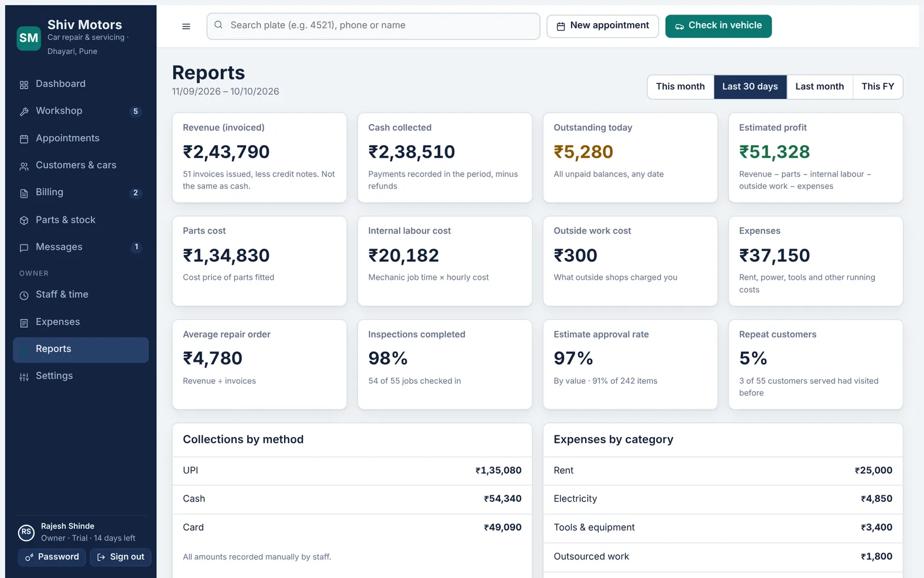This screenshot has width=924, height=578.
Task: Go to Messages in sidebar
Action: point(80,247)
